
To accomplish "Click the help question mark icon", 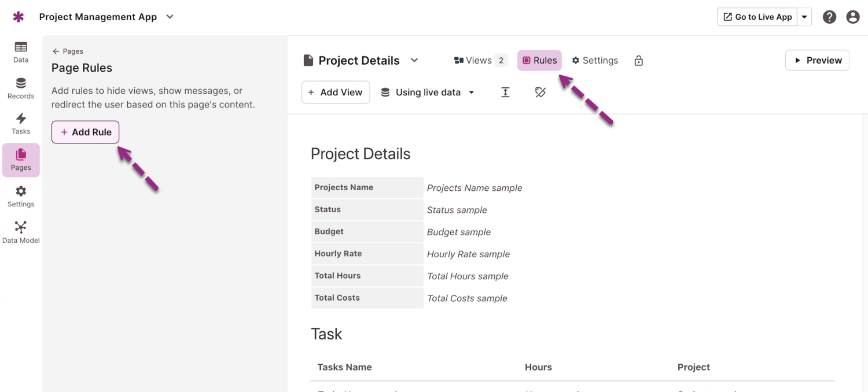I will [x=829, y=17].
